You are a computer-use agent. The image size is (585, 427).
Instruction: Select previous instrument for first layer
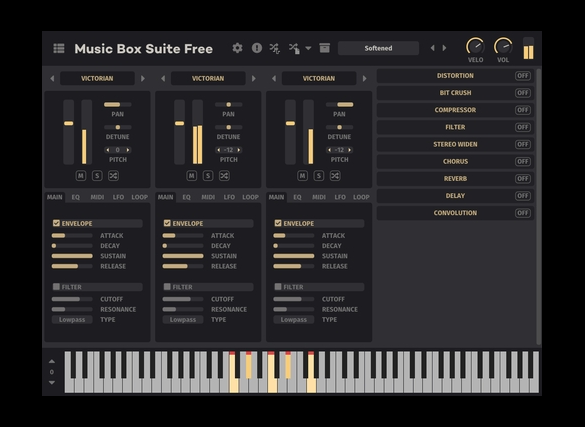(52, 79)
